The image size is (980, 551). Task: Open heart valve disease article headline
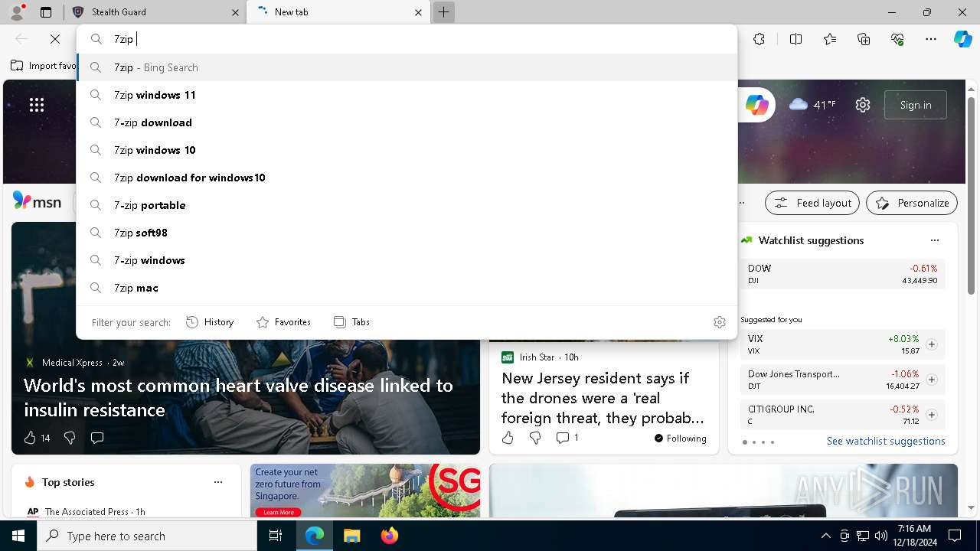pyautogui.click(x=238, y=397)
